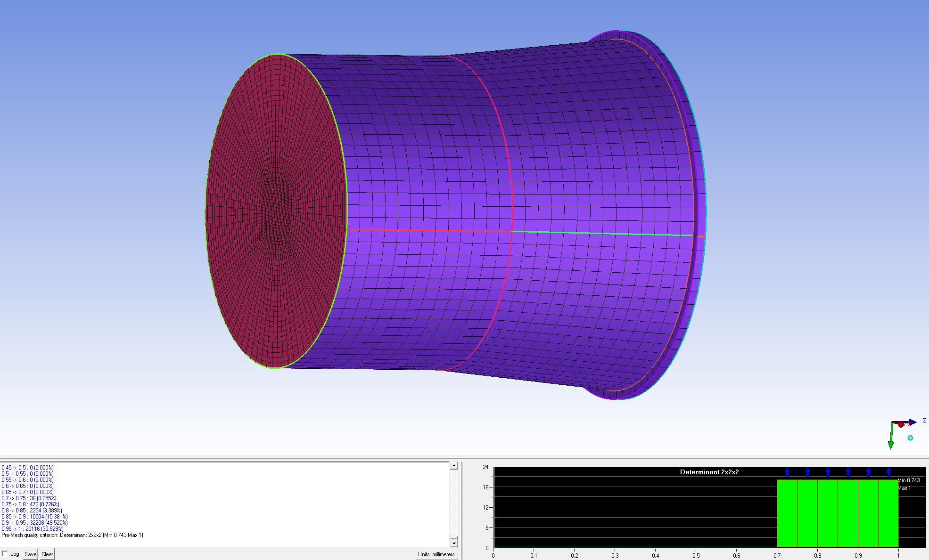Select the 0.9–0.95 histogram bar

coord(868,513)
